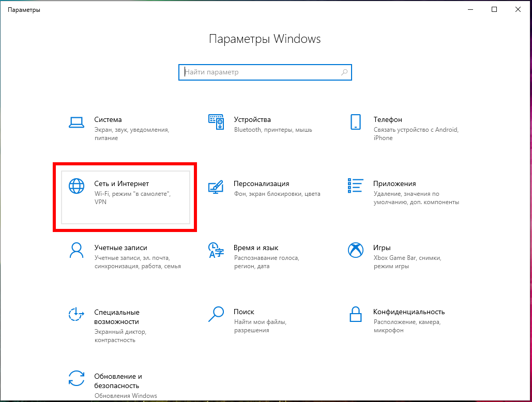The width and height of the screenshot is (532, 402).
Task: Open the Конфиденциальность settings heading
Action: (x=409, y=312)
